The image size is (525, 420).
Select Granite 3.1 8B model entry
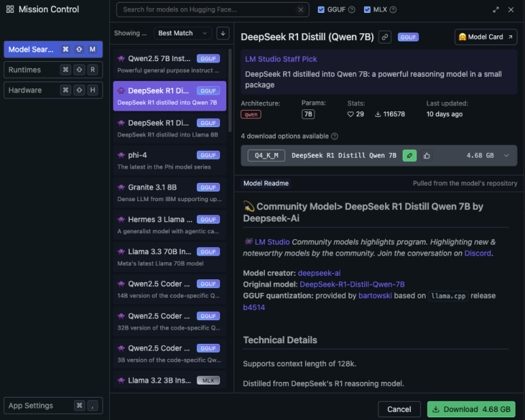[169, 192]
